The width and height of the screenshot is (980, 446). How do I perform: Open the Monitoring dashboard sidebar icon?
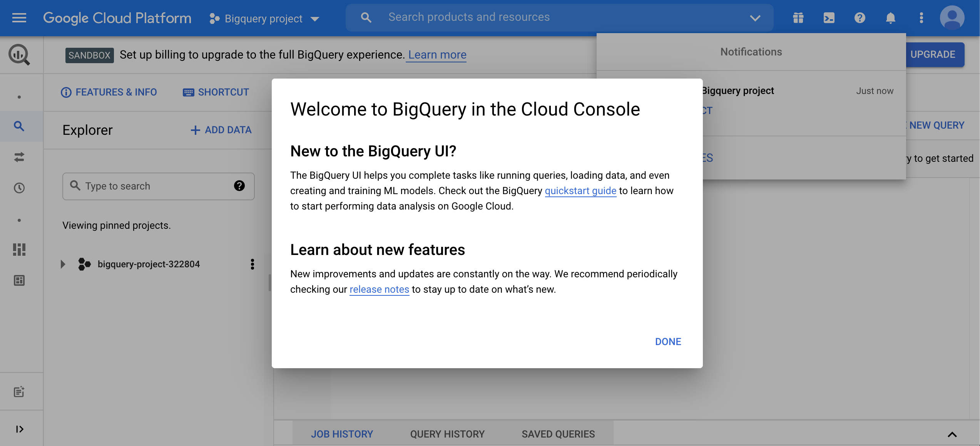click(x=19, y=250)
